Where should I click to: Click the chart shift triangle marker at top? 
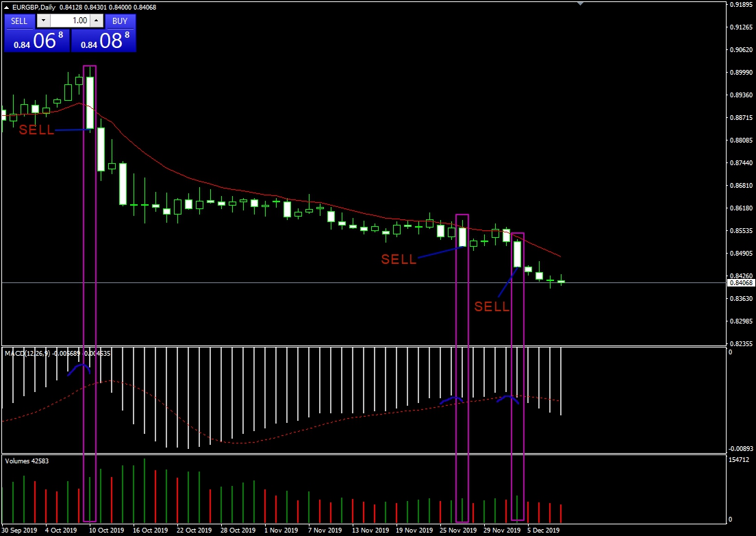pyautogui.click(x=581, y=3)
